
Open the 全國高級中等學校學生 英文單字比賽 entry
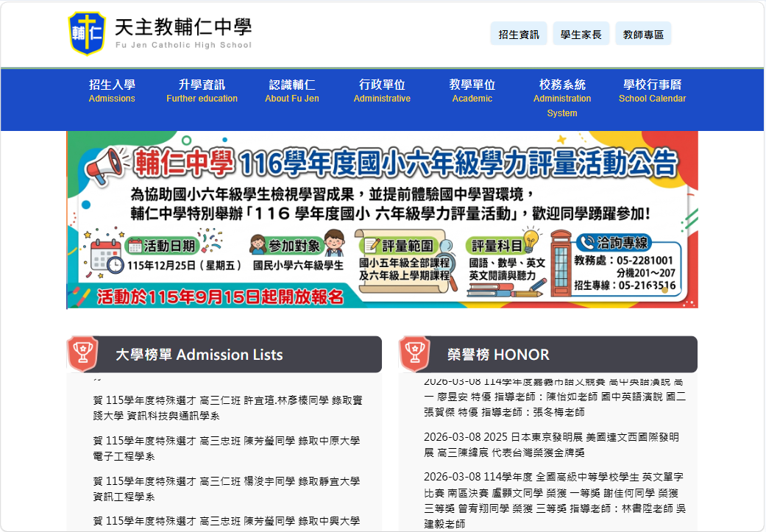click(x=555, y=500)
